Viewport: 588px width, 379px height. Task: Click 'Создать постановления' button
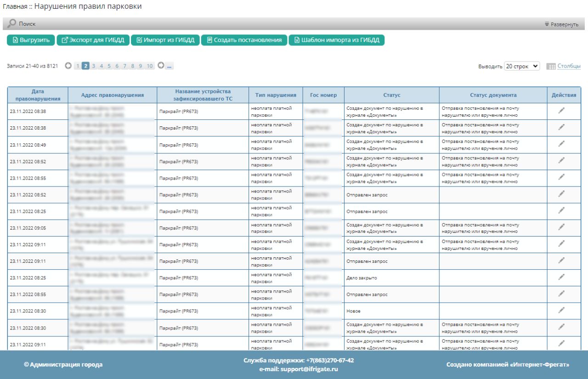244,40
